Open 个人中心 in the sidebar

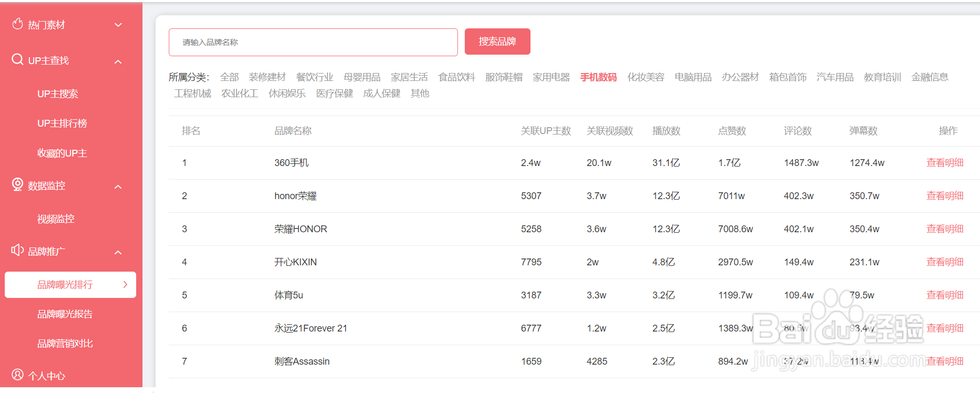click(x=46, y=376)
